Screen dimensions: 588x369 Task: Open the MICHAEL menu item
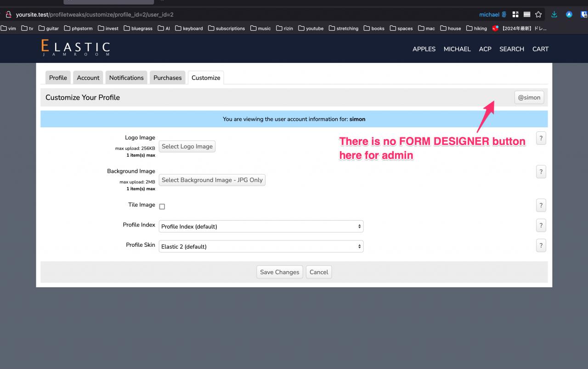click(457, 49)
